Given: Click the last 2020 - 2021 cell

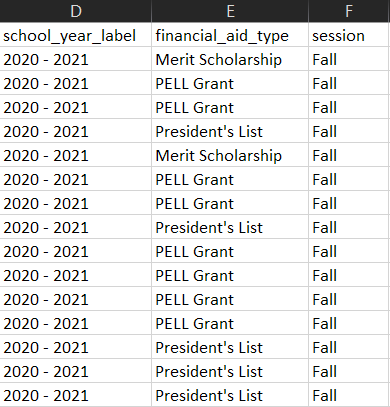Looking at the screenshot, I should coord(76,395).
